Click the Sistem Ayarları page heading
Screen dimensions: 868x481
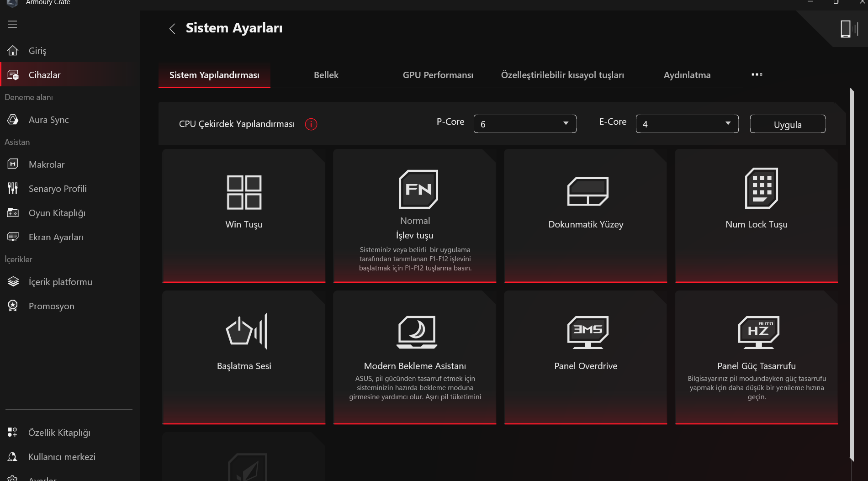pyautogui.click(x=234, y=28)
